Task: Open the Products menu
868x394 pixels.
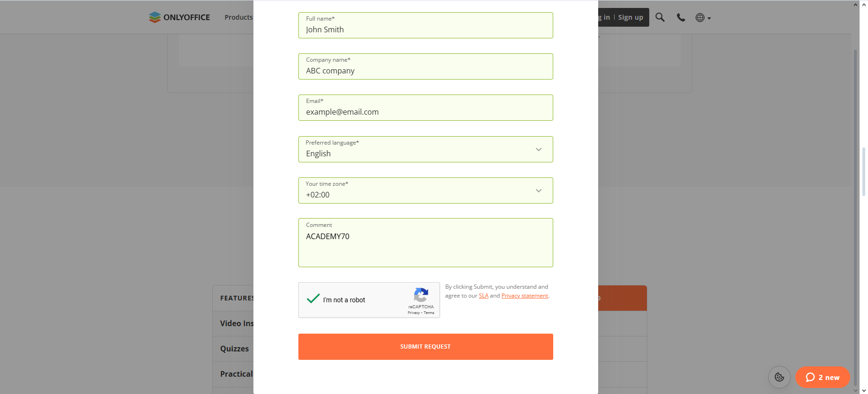Action: click(238, 17)
